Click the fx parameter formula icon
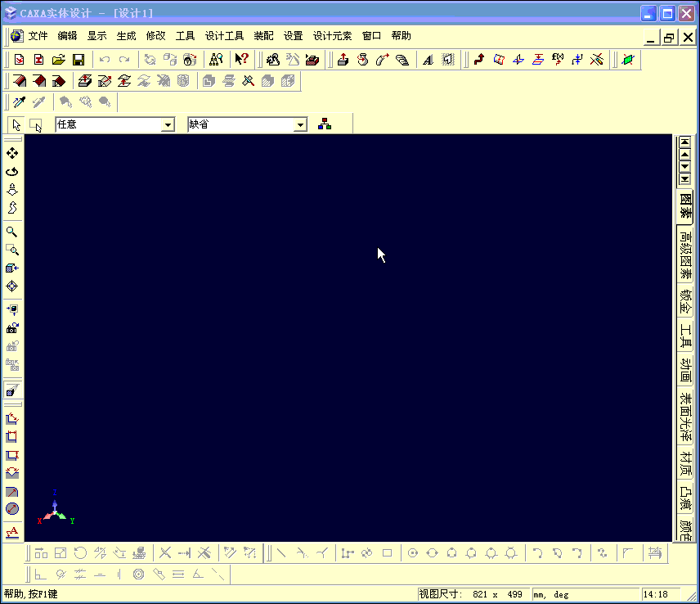The image size is (700, 604). point(558,60)
